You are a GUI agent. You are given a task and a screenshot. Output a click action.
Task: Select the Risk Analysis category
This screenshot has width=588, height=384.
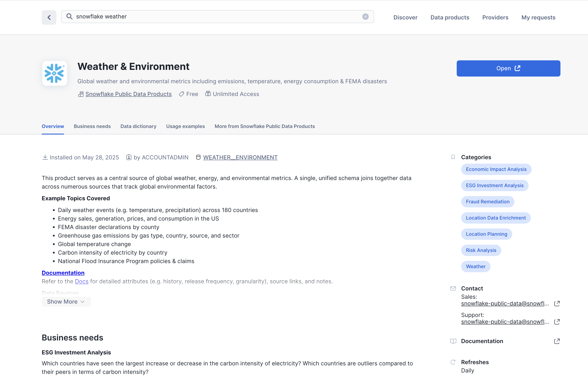click(x=481, y=250)
